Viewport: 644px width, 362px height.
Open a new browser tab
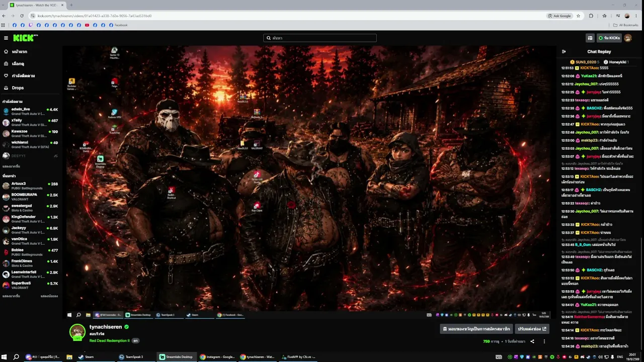point(71,5)
